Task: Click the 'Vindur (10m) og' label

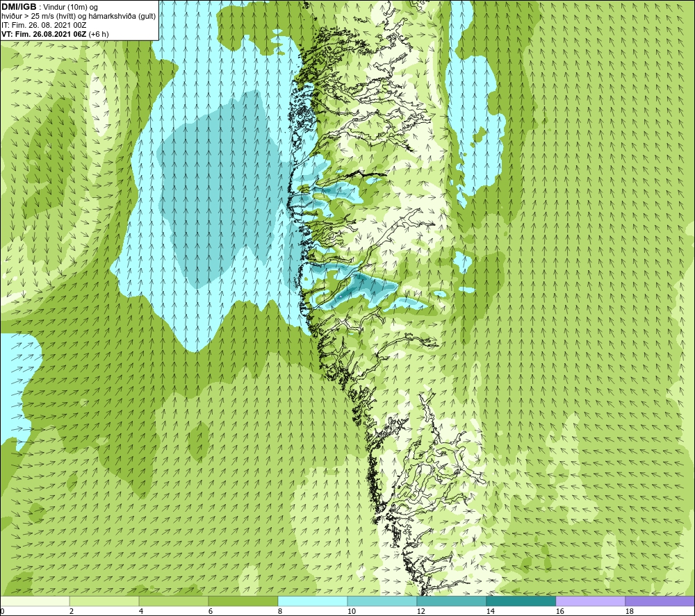Action: pos(70,8)
